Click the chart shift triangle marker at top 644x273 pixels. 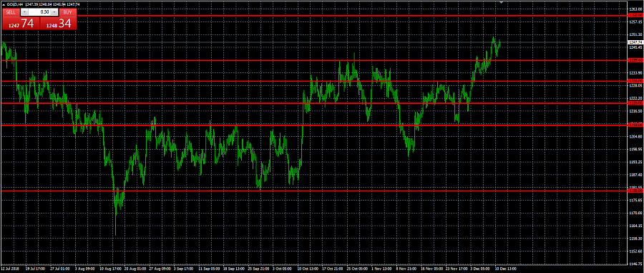tap(501, 2)
